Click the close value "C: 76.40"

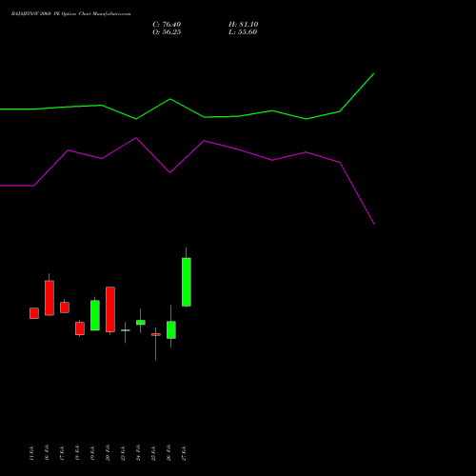pos(167,25)
